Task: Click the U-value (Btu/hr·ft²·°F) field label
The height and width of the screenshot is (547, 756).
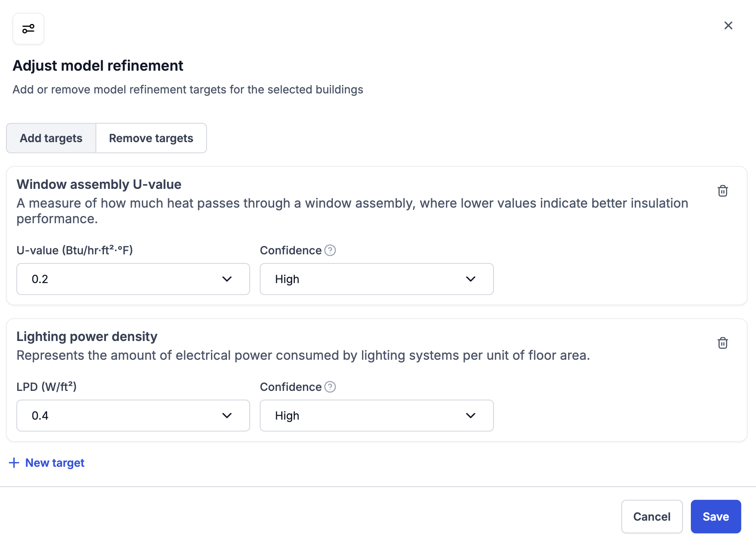Action: click(x=75, y=250)
